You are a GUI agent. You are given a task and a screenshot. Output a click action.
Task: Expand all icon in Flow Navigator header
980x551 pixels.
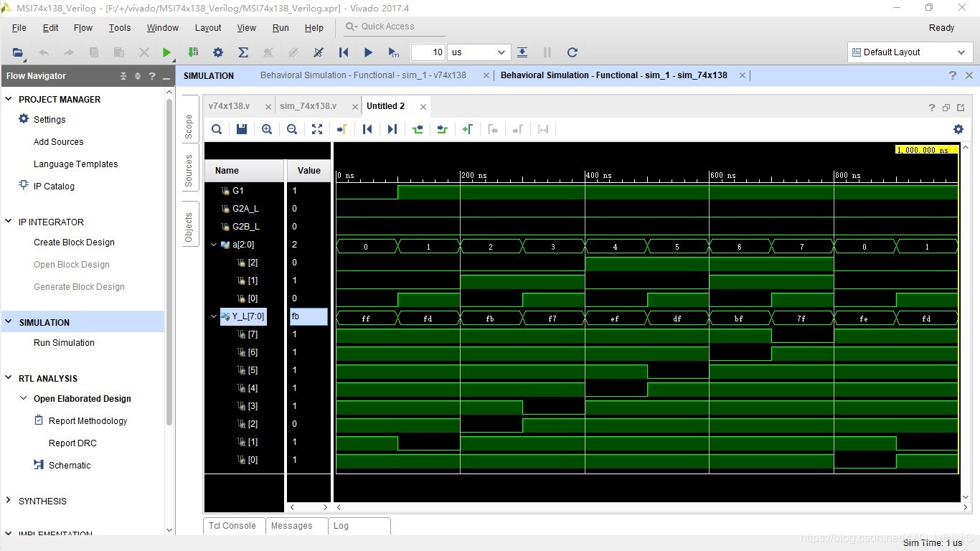[x=138, y=76]
